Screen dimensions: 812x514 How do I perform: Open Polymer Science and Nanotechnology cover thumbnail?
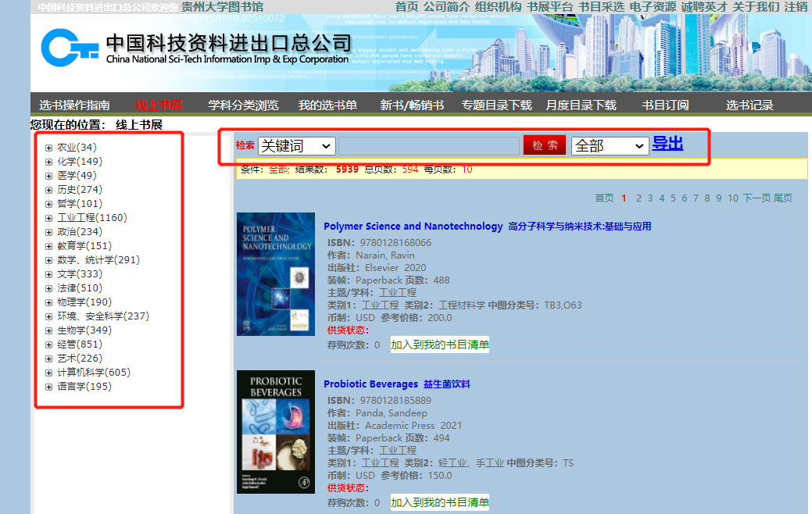275,274
